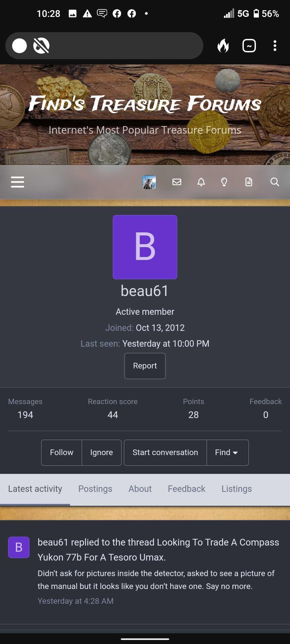The image size is (290, 644).
Task: Open your account avatar menu
Action: click(149, 182)
